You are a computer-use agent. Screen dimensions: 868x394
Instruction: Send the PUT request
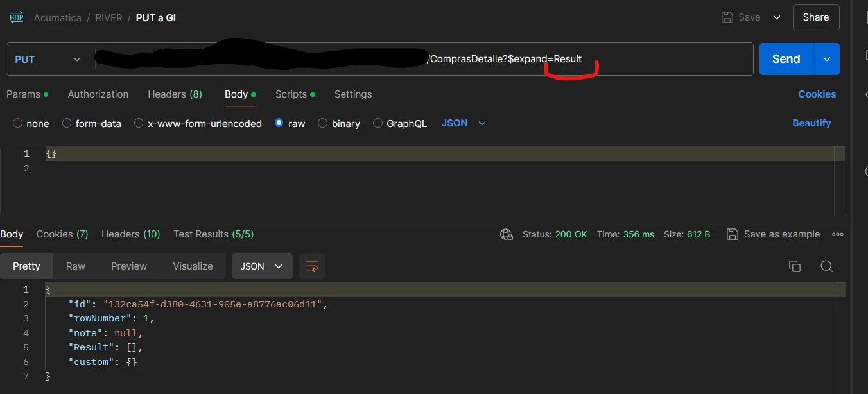(785, 58)
